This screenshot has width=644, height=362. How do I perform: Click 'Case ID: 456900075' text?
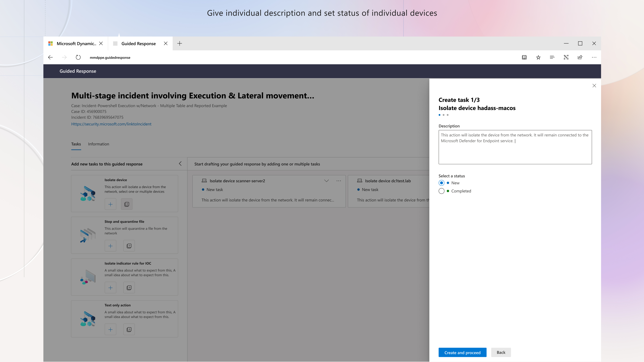point(89,112)
